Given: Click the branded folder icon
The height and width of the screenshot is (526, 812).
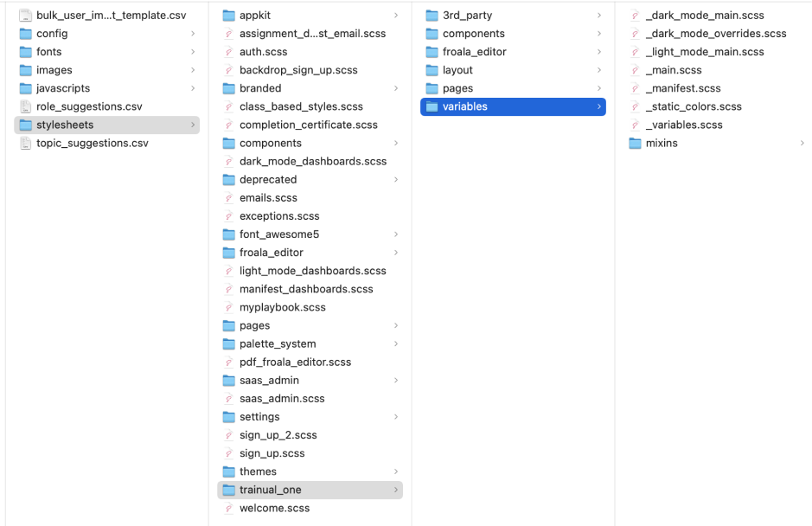Looking at the screenshot, I should [x=228, y=88].
